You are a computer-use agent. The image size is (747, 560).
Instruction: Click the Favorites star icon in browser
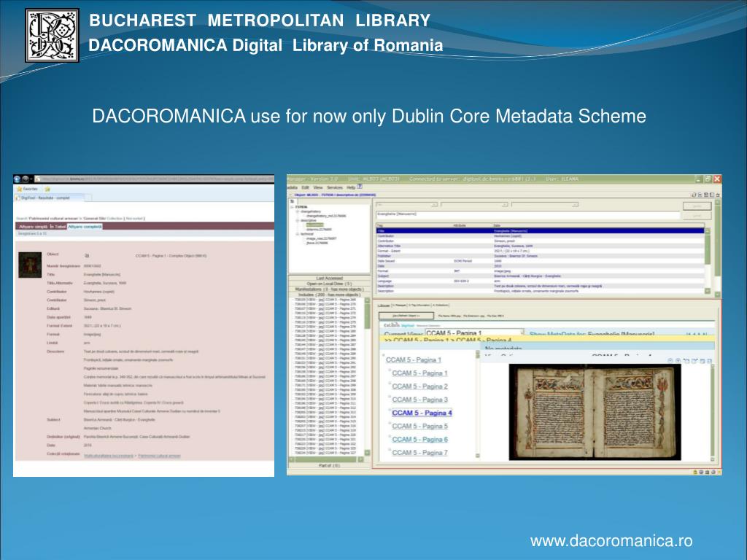click(20, 189)
